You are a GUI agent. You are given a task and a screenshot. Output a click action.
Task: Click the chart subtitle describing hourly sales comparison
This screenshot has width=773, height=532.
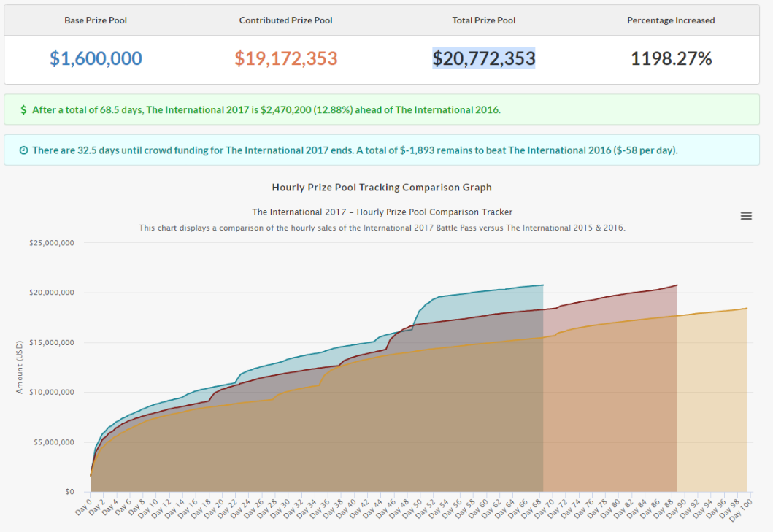(x=382, y=228)
